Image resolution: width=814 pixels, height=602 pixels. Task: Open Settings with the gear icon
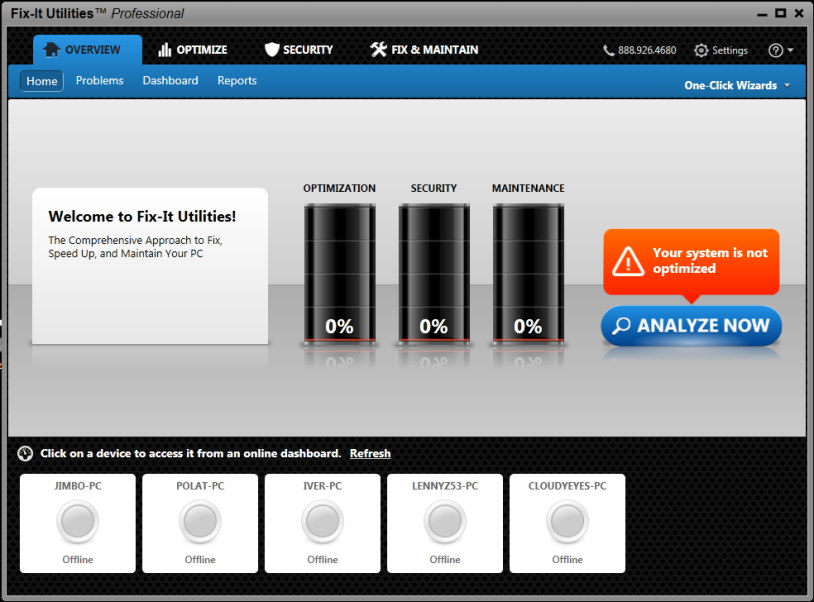pos(721,50)
